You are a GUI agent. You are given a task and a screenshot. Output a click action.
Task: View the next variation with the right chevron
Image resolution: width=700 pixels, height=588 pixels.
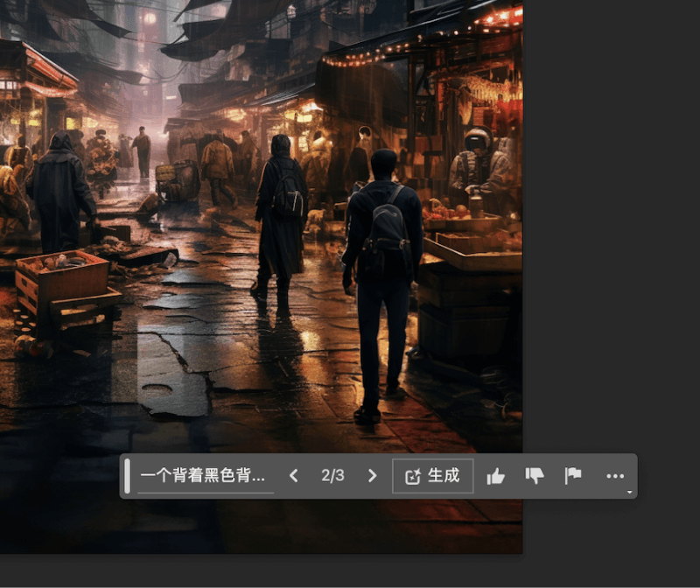tap(372, 475)
